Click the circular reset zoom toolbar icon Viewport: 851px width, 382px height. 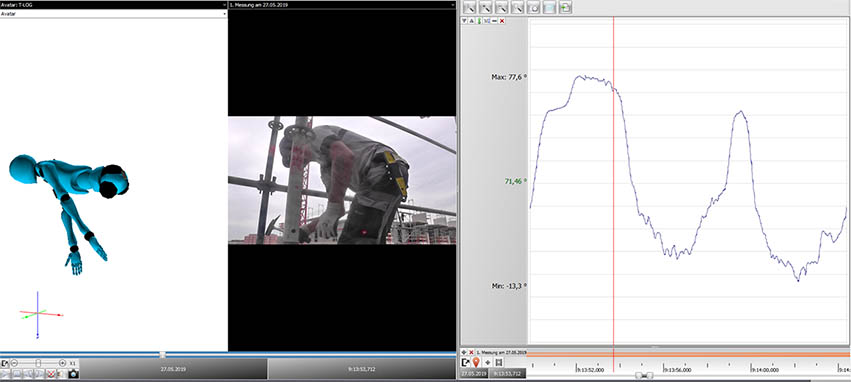(535, 8)
